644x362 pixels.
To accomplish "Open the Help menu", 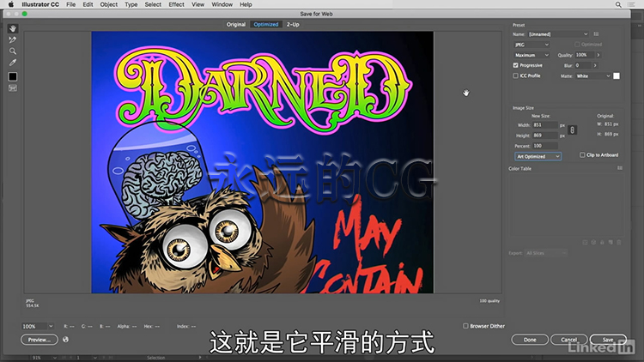I will (246, 4).
